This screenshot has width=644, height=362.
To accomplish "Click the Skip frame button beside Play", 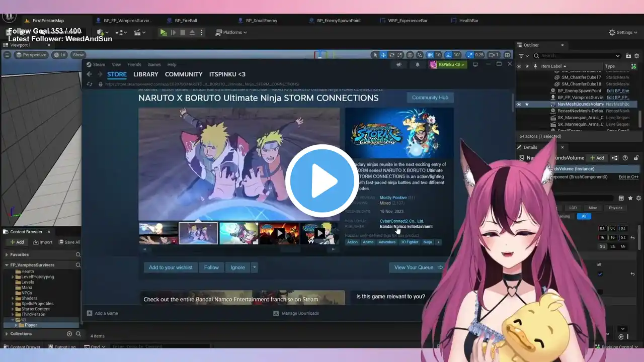I will (174, 32).
